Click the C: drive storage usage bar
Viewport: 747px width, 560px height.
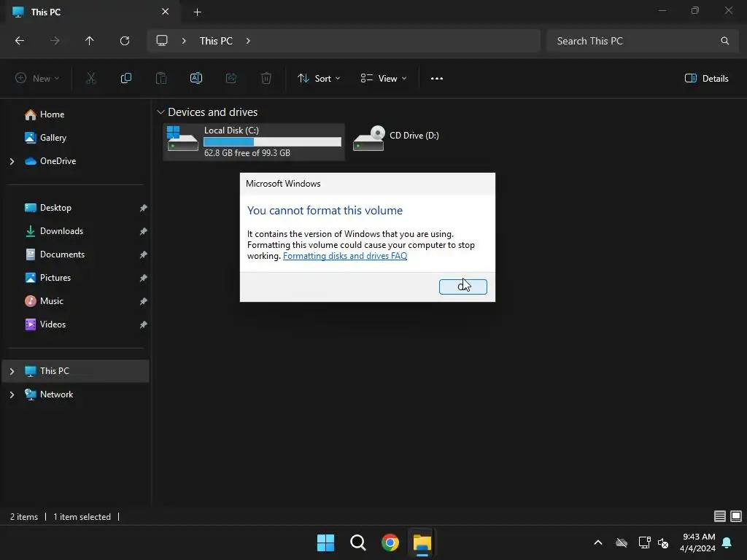(x=272, y=142)
